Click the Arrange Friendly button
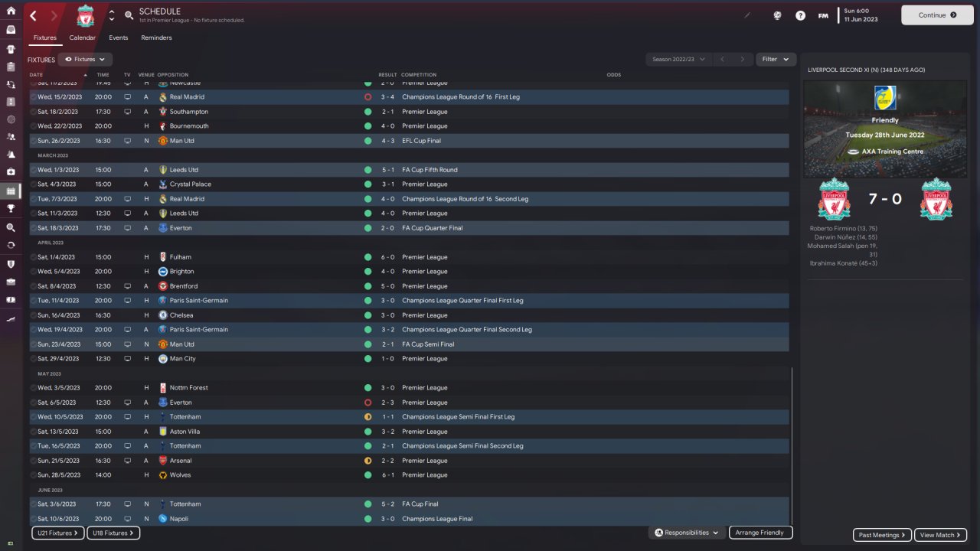Screen dimensions: 980x551 click(760, 533)
